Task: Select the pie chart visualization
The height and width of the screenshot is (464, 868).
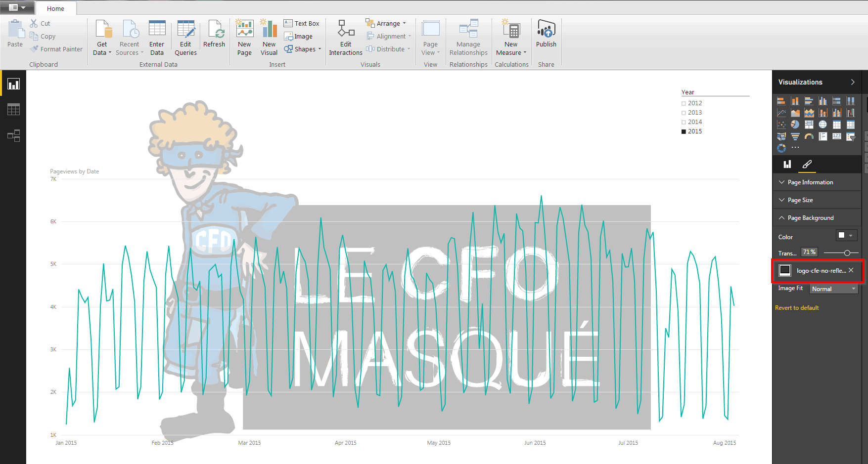Action: pos(795,125)
